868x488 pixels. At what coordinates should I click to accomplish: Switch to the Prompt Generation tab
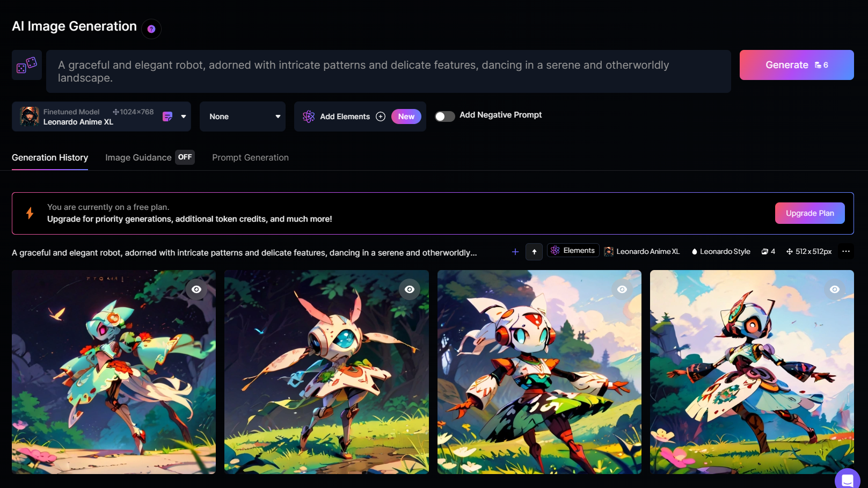[250, 158]
